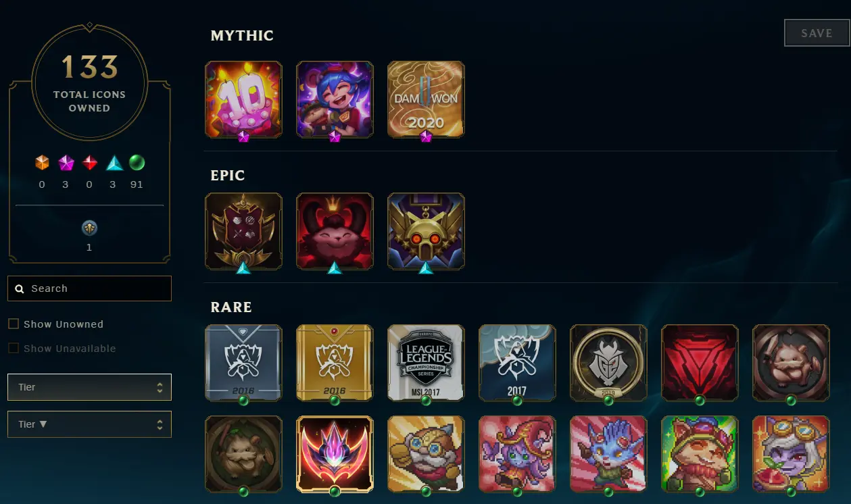Image resolution: width=851 pixels, height=504 pixels.
Task: Choose the red triangular emblem rare icon
Action: point(700,363)
